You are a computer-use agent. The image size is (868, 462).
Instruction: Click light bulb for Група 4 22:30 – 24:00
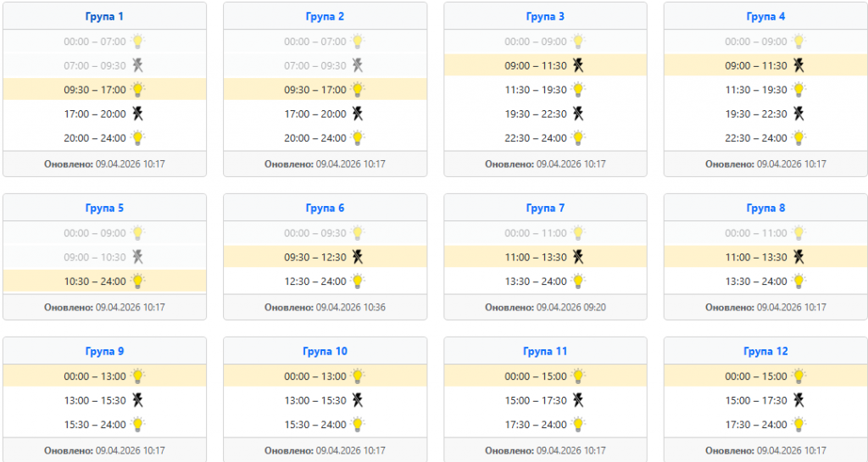coord(798,137)
